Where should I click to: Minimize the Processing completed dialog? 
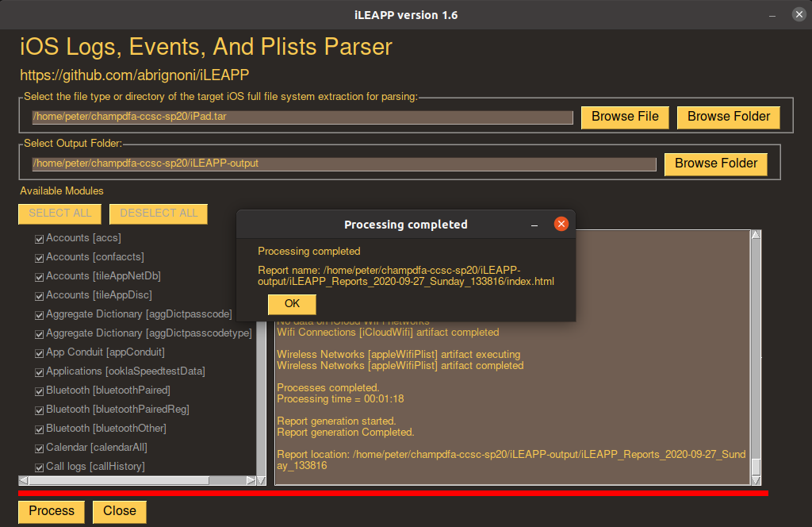pyautogui.click(x=535, y=225)
